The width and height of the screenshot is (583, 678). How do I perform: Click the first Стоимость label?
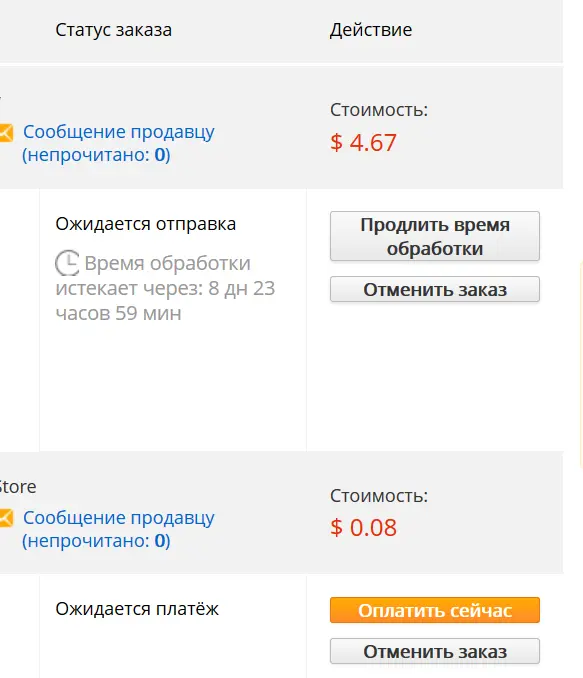[379, 110]
